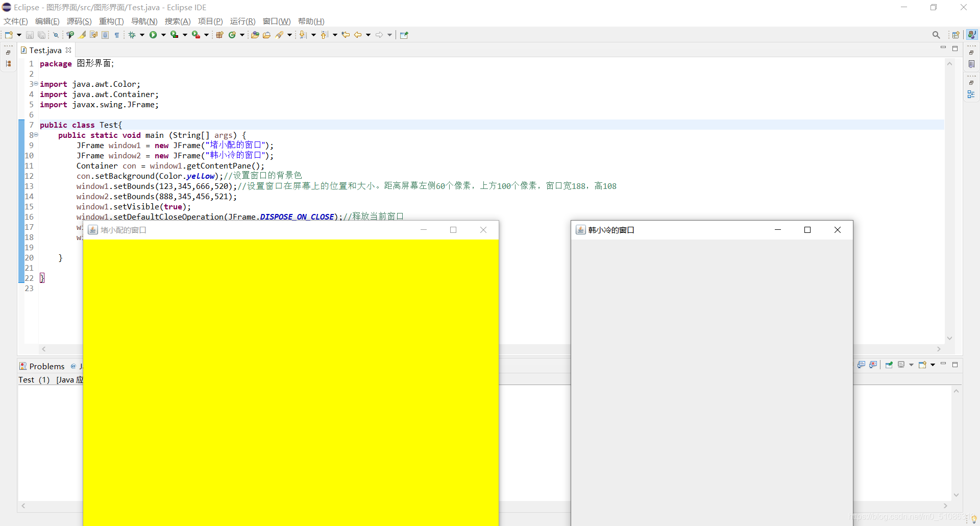The width and height of the screenshot is (980, 526).
Task: Click the Forward navigation arrow
Action: (x=379, y=35)
